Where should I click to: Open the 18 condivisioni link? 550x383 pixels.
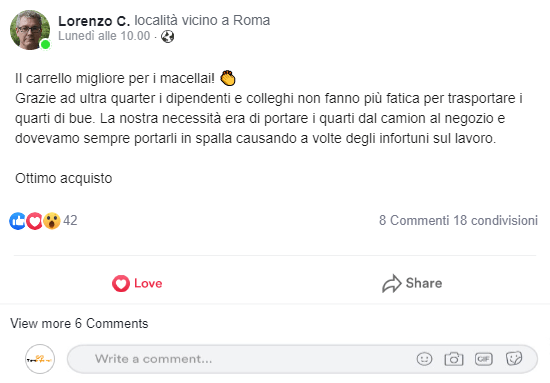(496, 221)
